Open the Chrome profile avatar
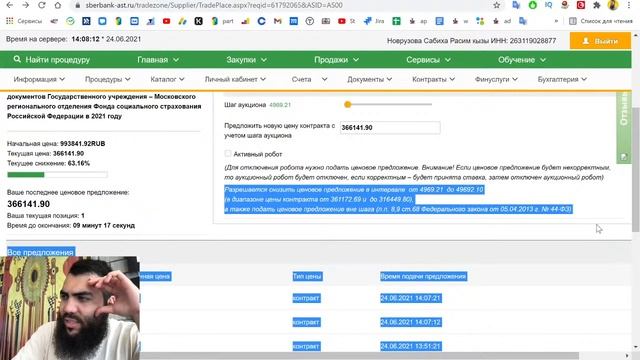Image resolution: width=640 pixels, height=360 pixels. tap(613, 5)
